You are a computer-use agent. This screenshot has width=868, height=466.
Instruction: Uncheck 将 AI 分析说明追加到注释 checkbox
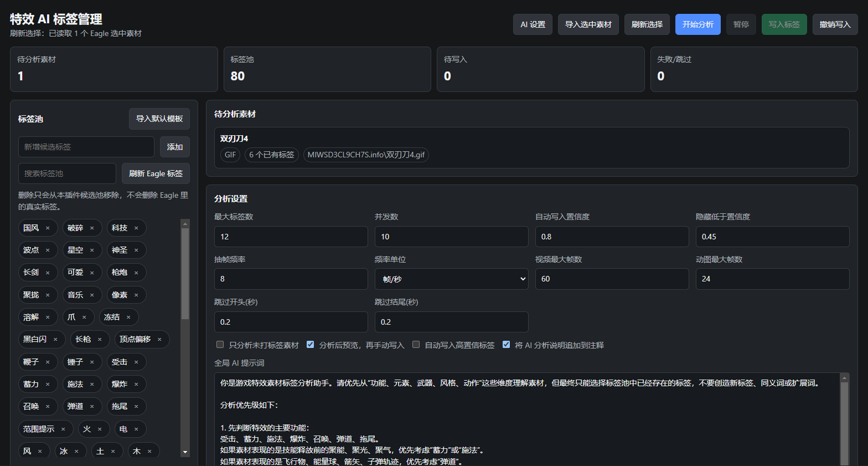[x=506, y=345]
